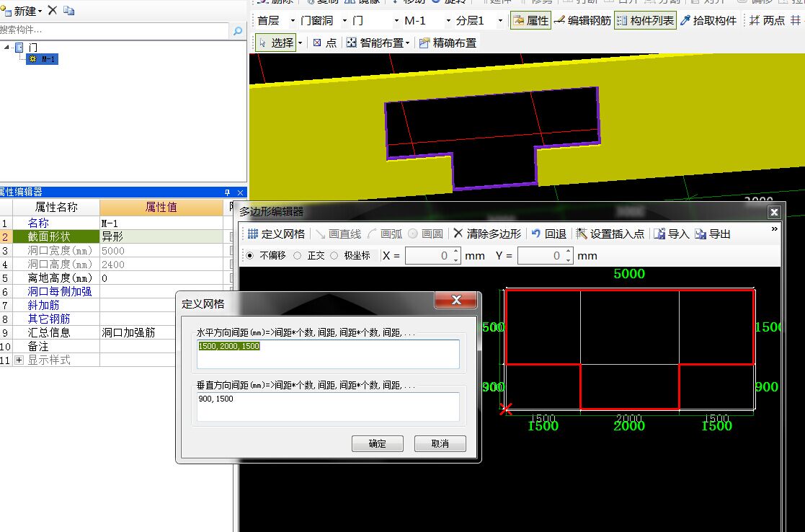Image resolution: width=805 pixels, height=532 pixels.
Task: Expand the 显示样式 row
Action: (x=19, y=360)
